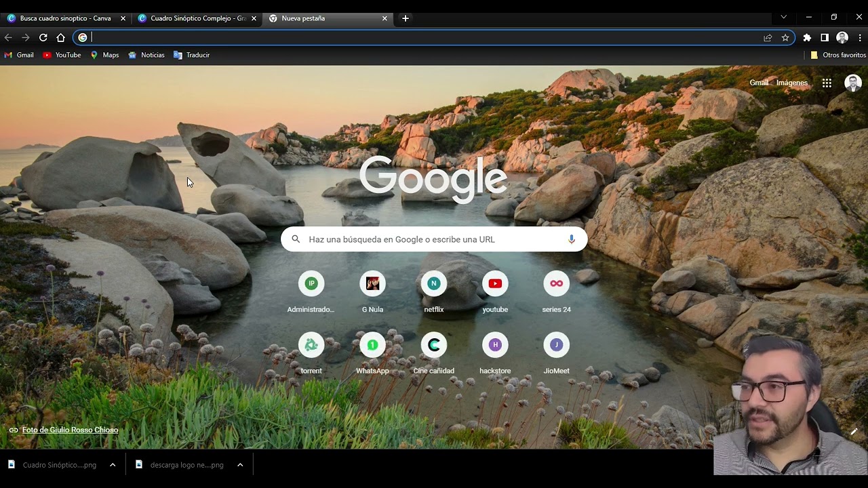
Task: Open the Administrador shortcut
Action: 311,293
